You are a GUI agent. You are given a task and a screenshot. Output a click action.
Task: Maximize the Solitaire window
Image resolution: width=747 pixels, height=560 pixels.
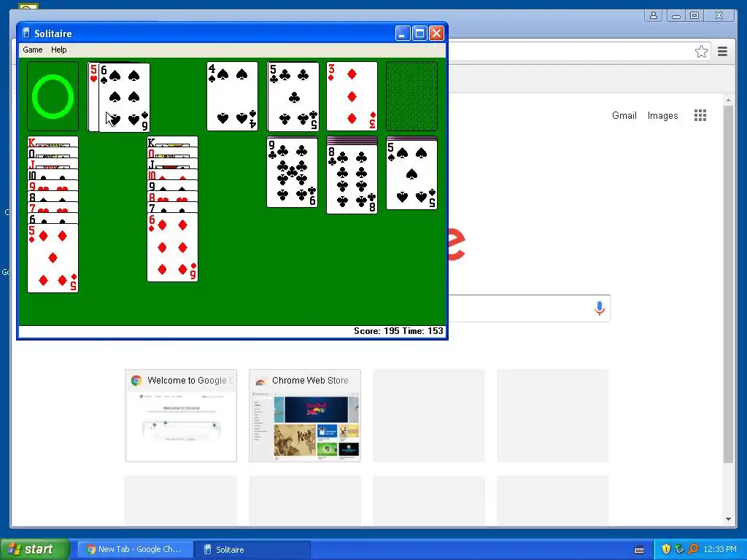419,34
